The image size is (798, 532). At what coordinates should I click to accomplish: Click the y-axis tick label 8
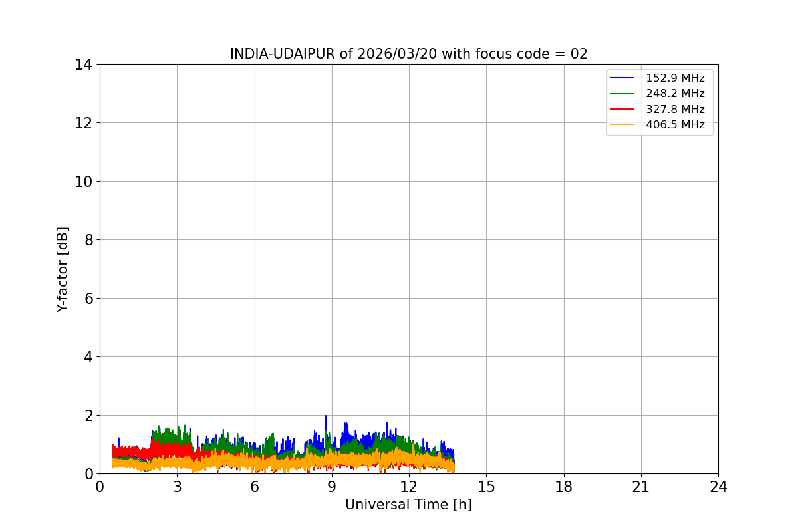click(x=88, y=240)
